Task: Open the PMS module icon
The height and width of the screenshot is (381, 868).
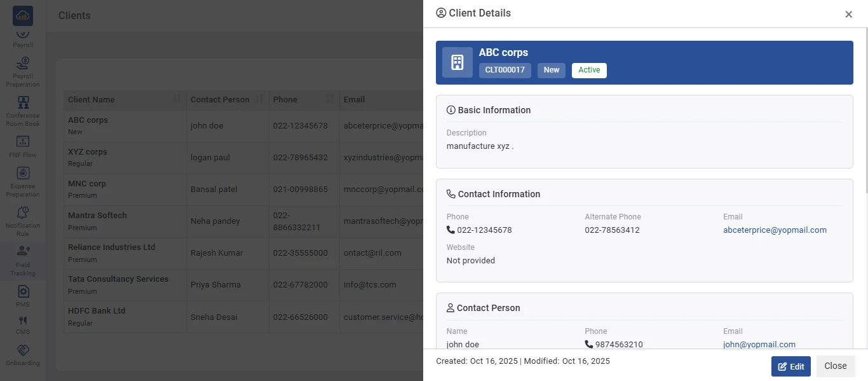Action: pos(23,296)
